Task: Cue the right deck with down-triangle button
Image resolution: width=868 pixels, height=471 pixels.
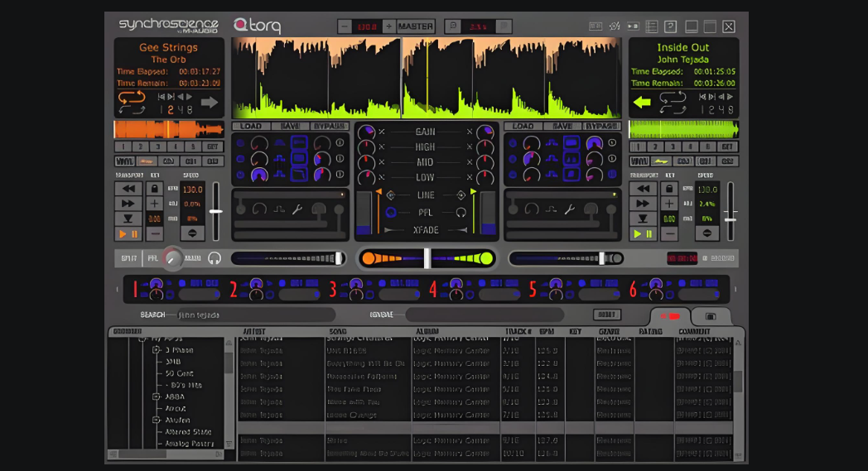Action: 644,219
